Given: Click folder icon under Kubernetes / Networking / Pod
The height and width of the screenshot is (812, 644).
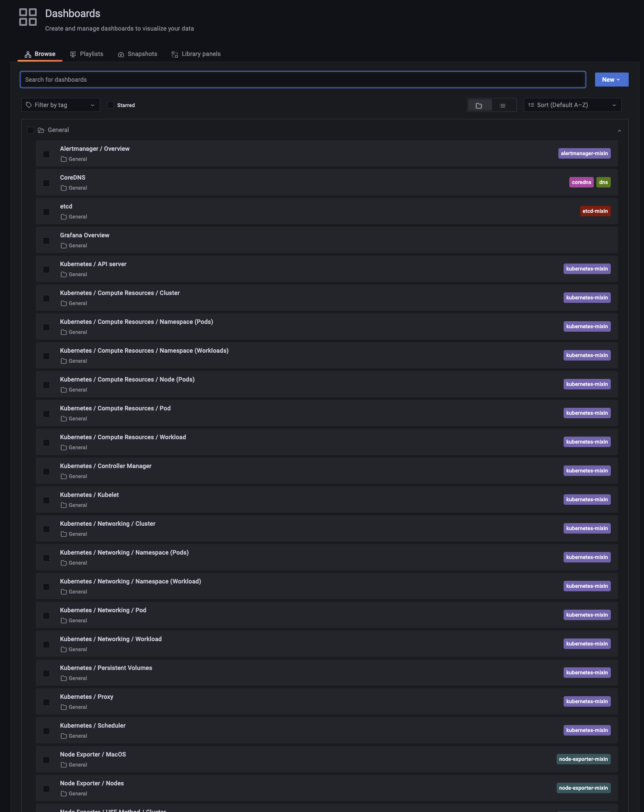Looking at the screenshot, I should pyautogui.click(x=64, y=621).
